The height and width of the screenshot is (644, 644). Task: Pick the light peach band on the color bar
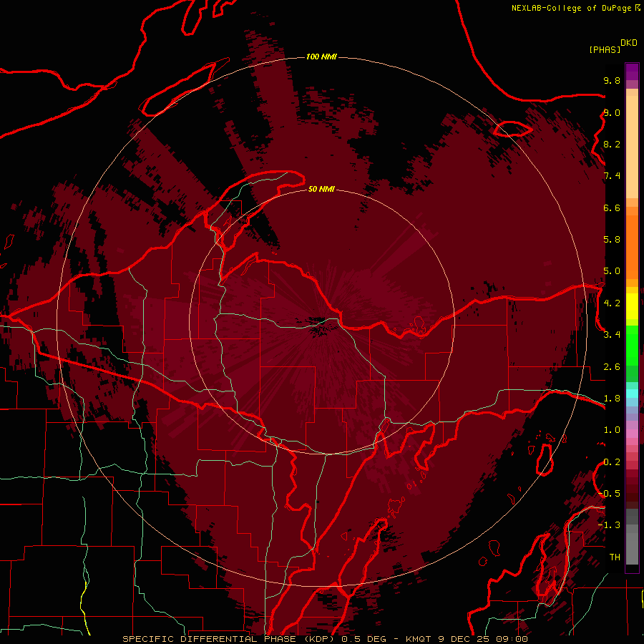click(632, 148)
